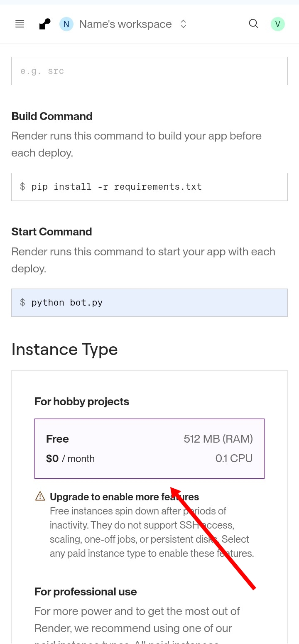Focus the root directory field showing e.g. src
The width and height of the screenshot is (299, 644).
[149, 71]
